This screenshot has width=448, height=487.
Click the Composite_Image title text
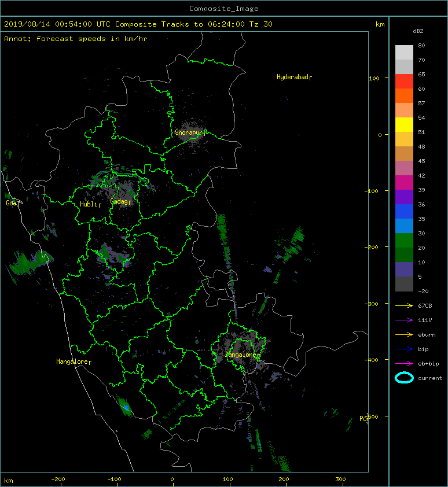224,9
